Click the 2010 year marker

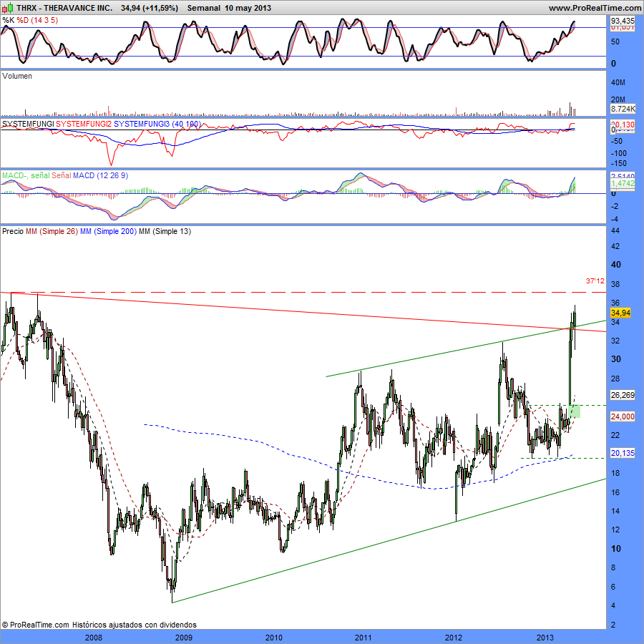pos(273,638)
